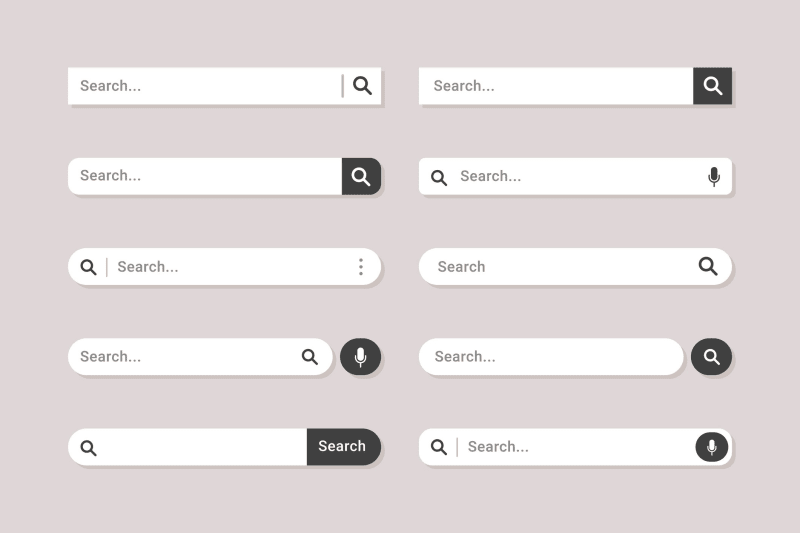
Task: Click the "Search" placeholder text without an ellipsis
Action: tap(461, 267)
